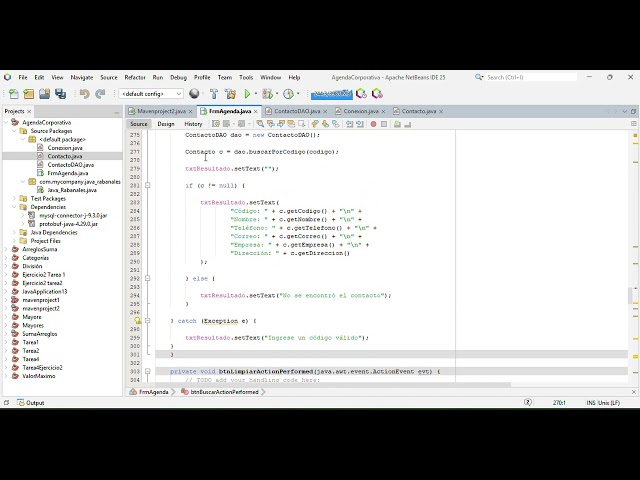Screen dimensions: 640x480
Task: Click the Redo arrow icon
Action: coord(100,94)
